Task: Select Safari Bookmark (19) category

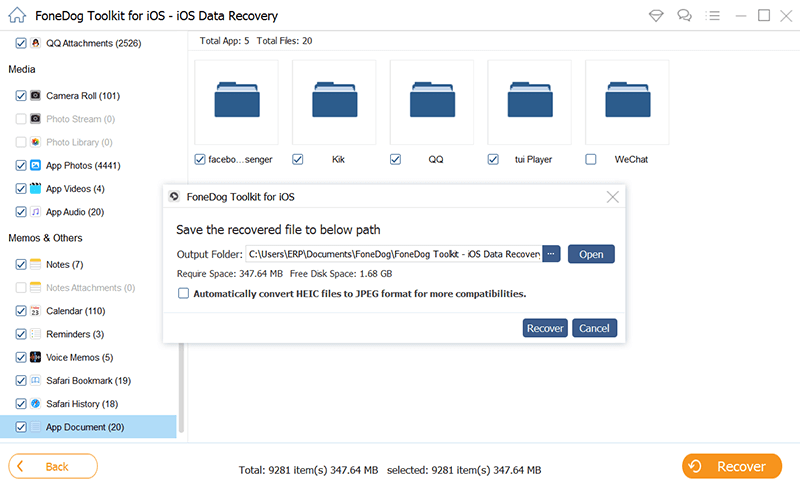Action: pos(88,380)
